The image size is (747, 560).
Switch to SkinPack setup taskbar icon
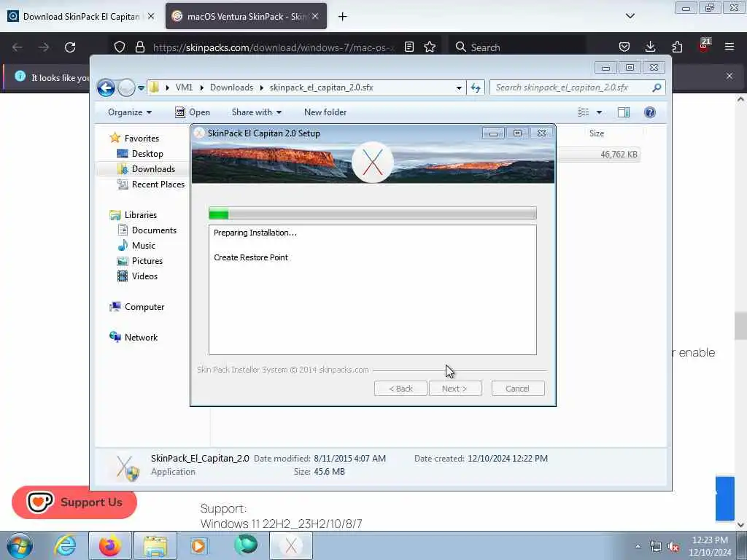(x=291, y=545)
